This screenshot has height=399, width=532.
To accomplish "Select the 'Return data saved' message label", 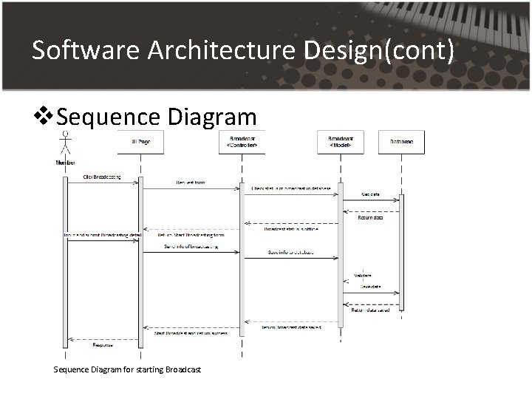I will click(x=370, y=310).
